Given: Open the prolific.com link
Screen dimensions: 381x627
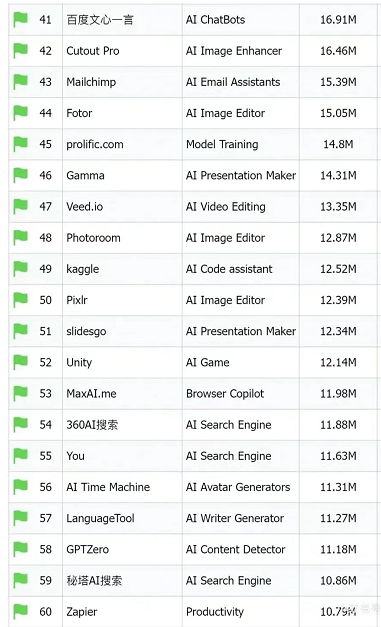Looking at the screenshot, I should coord(95,144).
